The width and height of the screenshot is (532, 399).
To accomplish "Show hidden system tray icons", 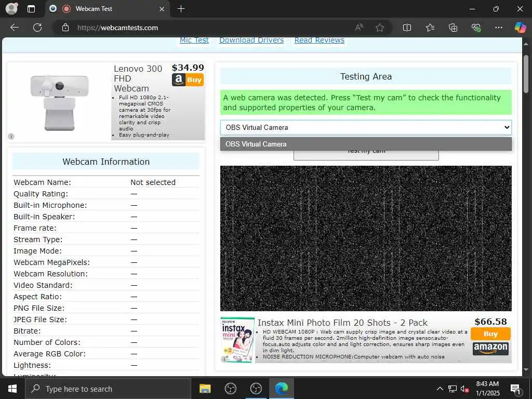I will point(440,389).
